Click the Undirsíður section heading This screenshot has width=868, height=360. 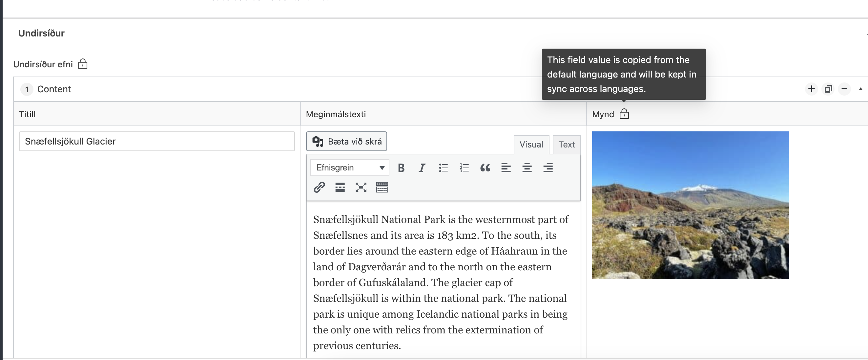(41, 33)
